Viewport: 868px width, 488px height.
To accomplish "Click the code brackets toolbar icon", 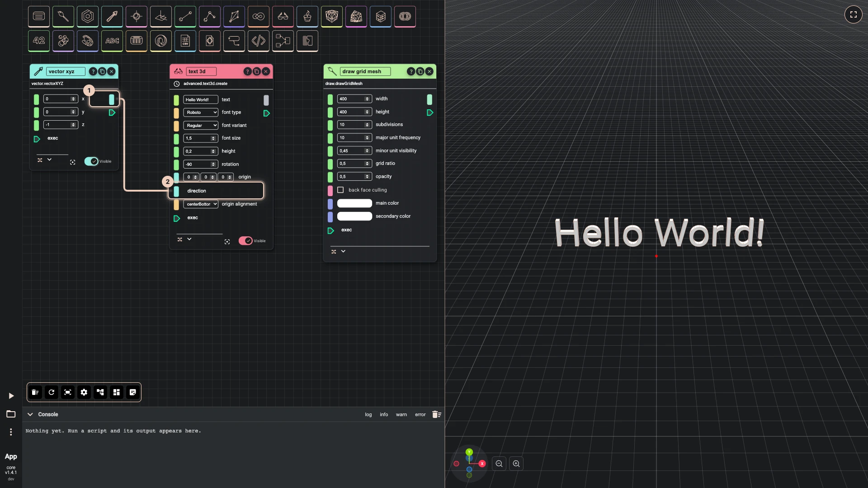I will pos(259,41).
